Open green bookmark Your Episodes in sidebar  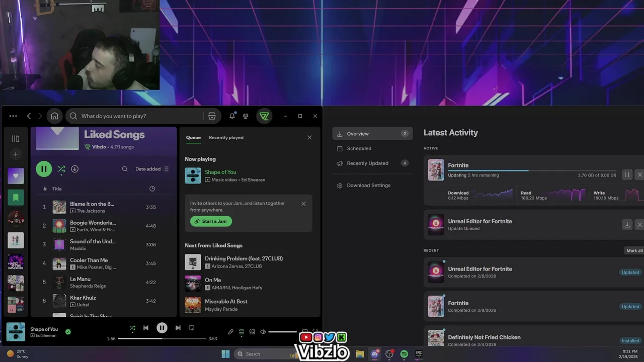pyautogui.click(x=16, y=198)
